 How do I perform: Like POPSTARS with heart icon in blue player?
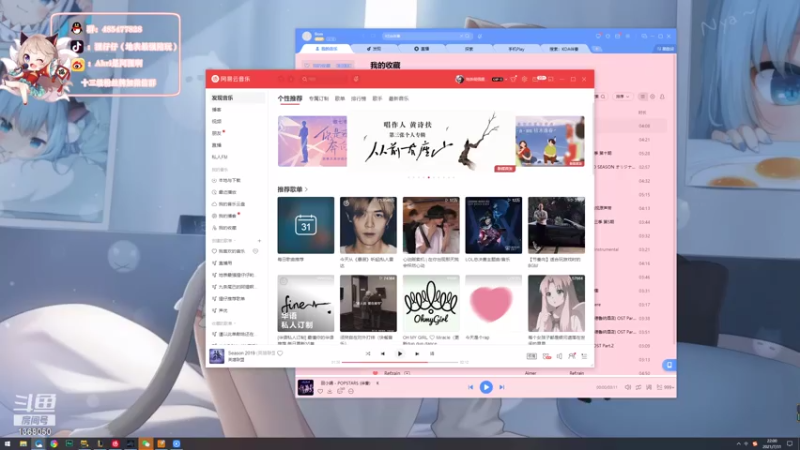(x=320, y=391)
